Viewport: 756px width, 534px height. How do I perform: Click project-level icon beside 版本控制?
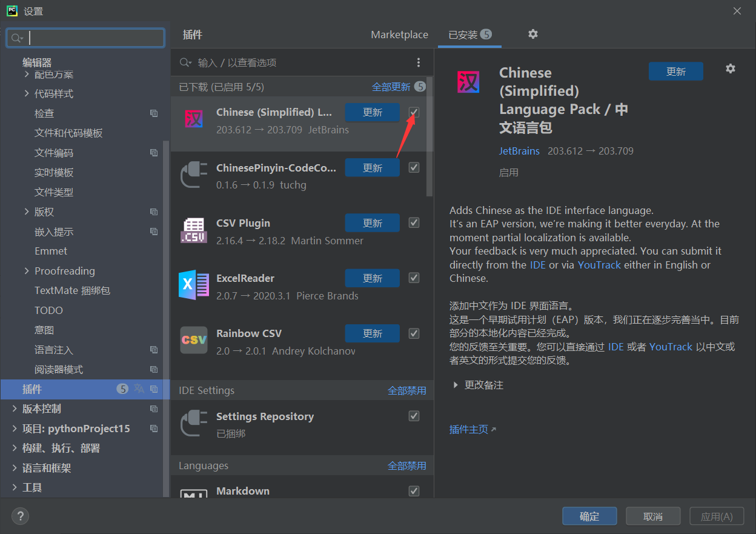click(x=154, y=409)
